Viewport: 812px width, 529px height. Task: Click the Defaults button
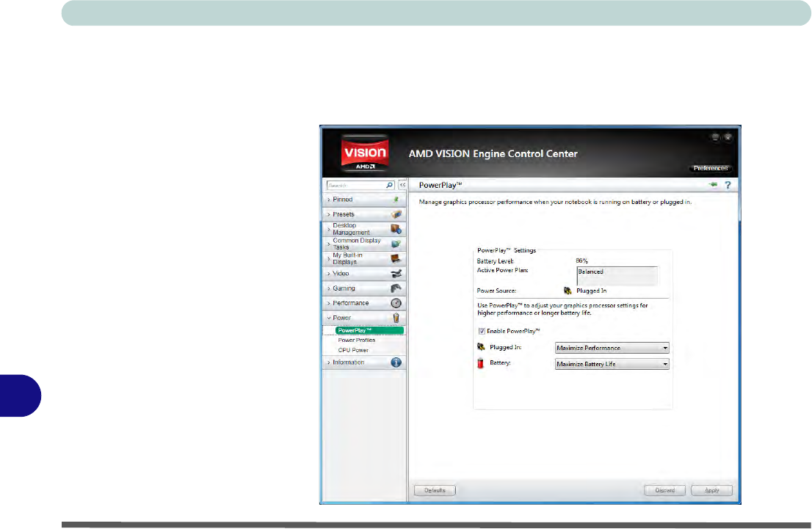point(435,490)
